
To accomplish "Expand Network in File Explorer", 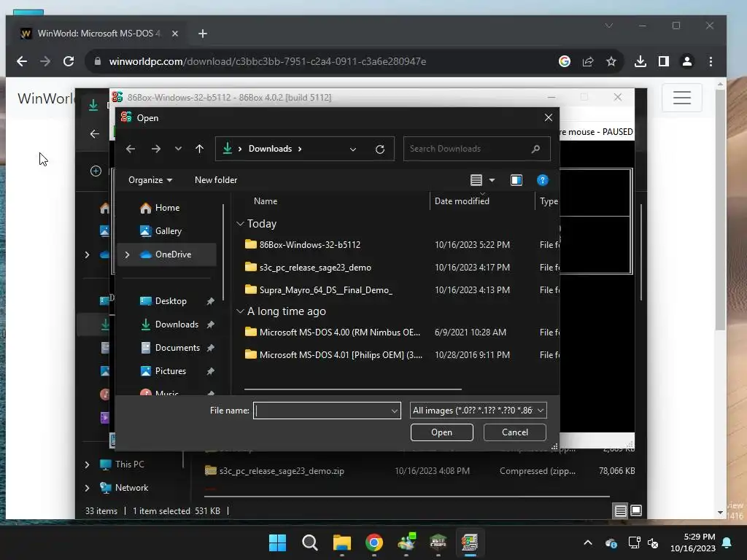I will (x=88, y=488).
